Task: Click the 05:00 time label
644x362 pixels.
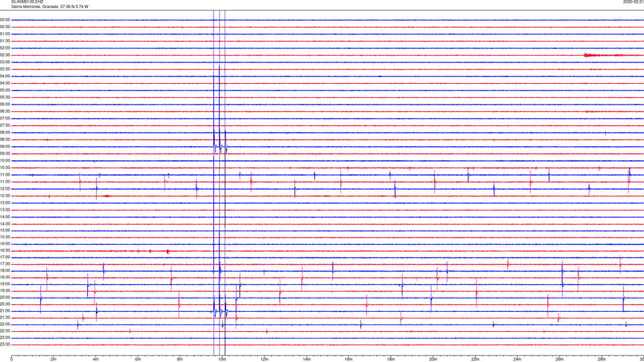Action: click(x=5, y=90)
